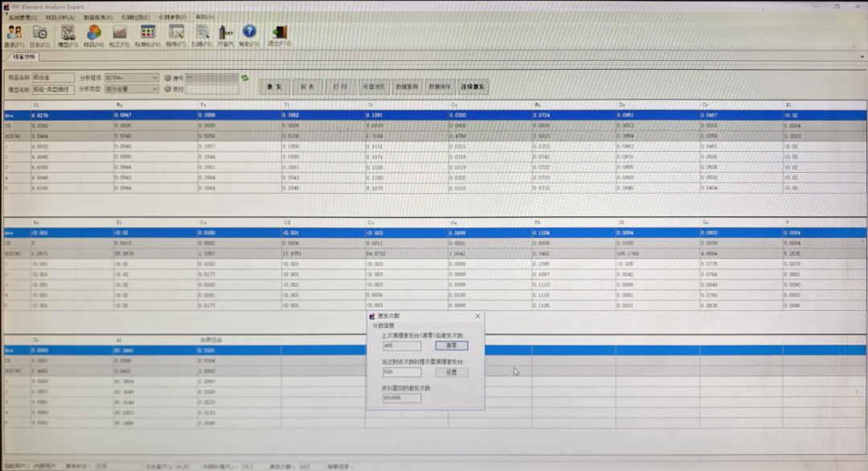Select the 牌号 radio button

pyautogui.click(x=168, y=78)
